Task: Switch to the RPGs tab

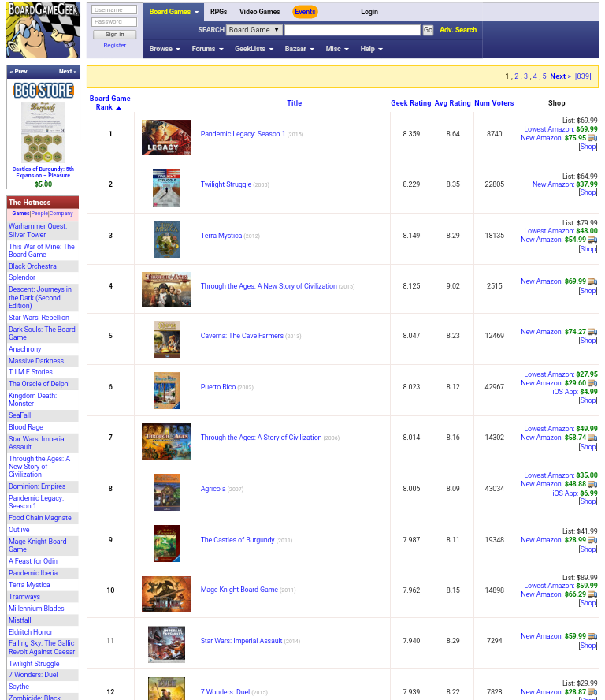Action: [219, 12]
